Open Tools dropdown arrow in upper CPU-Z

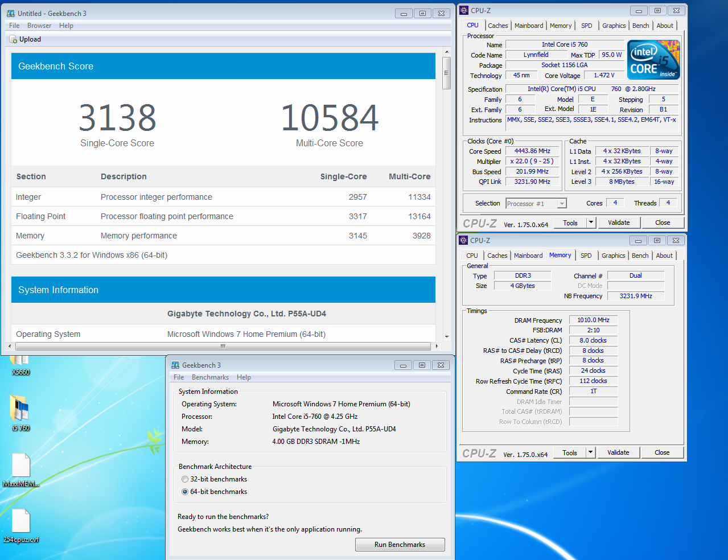click(x=591, y=223)
